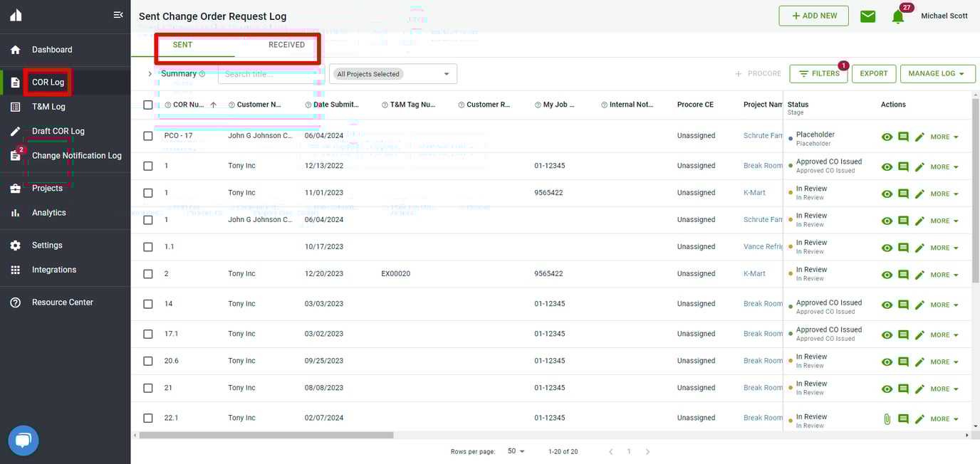Open T&M Log in the sidebar

pyautogui.click(x=48, y=107)
